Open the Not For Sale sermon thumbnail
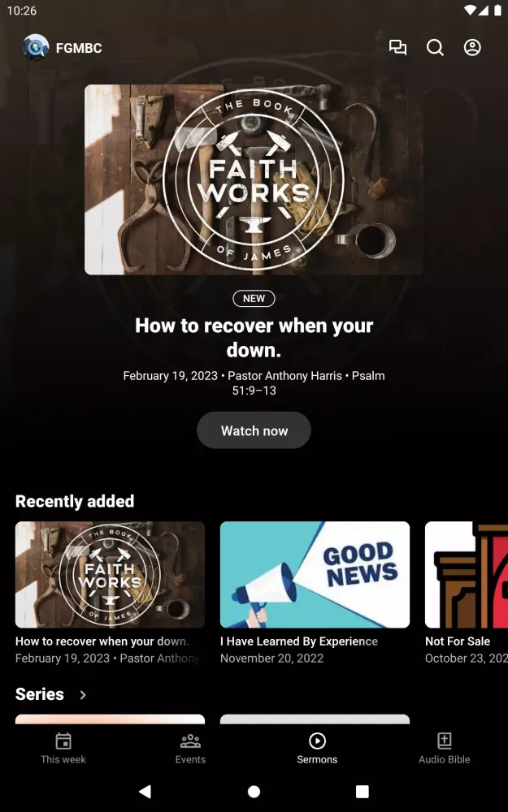508x812 pixels. 467,574
